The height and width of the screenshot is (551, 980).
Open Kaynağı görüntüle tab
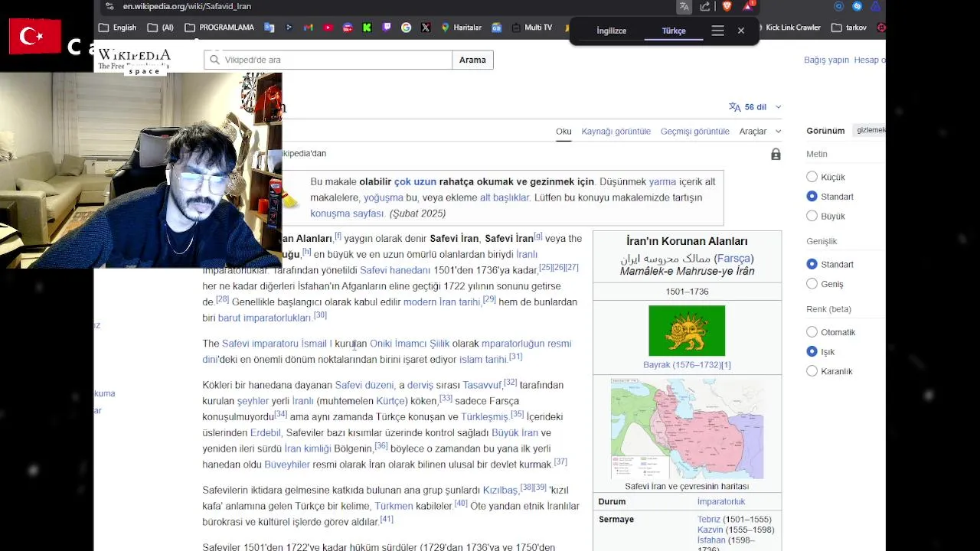tap(616, 132)
